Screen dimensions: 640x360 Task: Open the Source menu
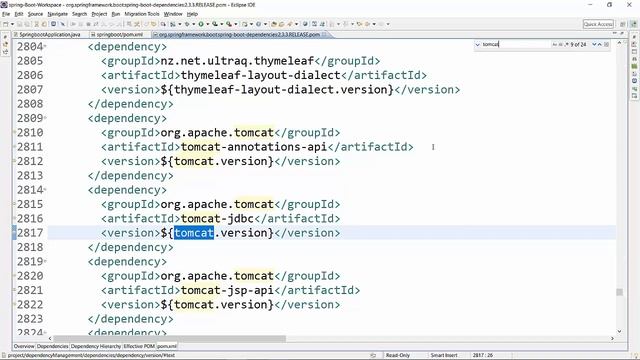click(x=35, y=14)
